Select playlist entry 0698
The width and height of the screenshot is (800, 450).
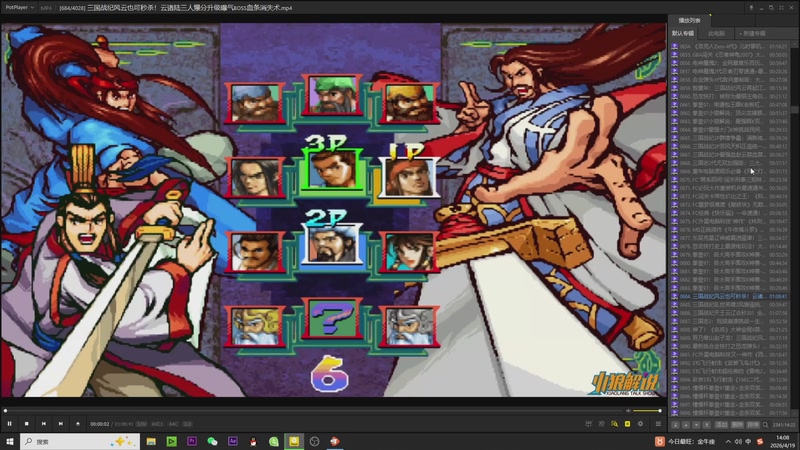730,413
